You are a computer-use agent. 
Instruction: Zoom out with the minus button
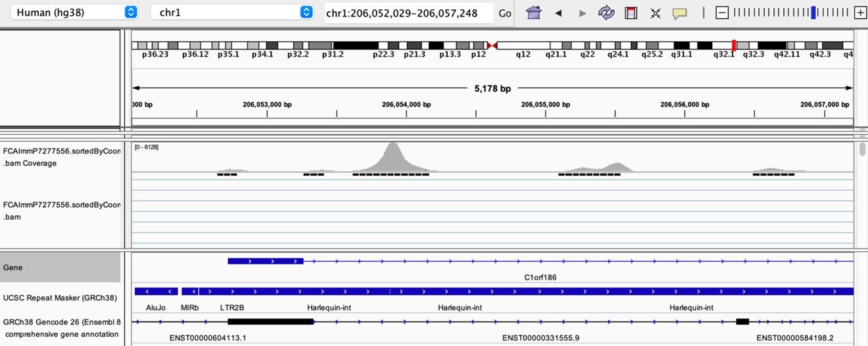click(722, 12)
